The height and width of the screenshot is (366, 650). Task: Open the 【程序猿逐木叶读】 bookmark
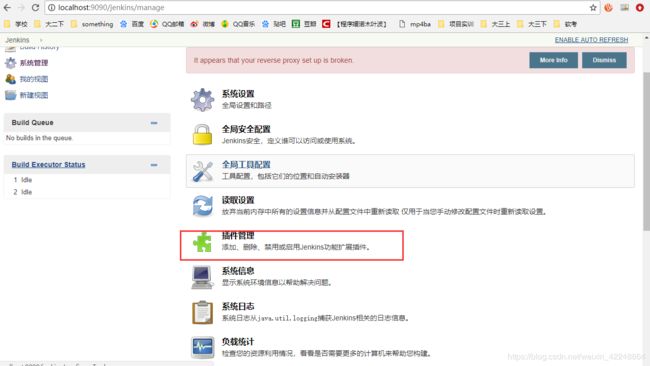(x=355, y=24)
